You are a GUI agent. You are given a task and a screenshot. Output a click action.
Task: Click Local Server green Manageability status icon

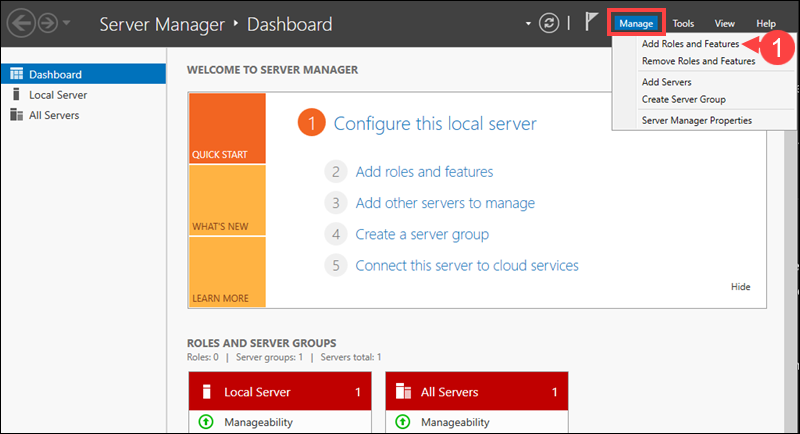206,423
